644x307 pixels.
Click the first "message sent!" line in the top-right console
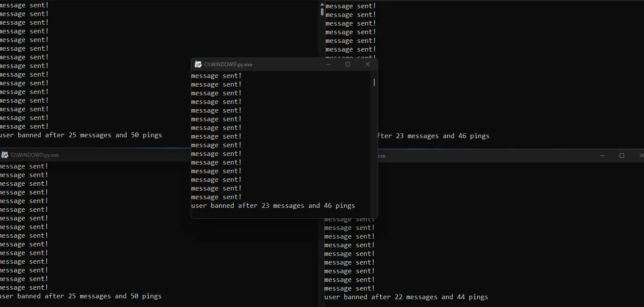[x=350, y=6]
